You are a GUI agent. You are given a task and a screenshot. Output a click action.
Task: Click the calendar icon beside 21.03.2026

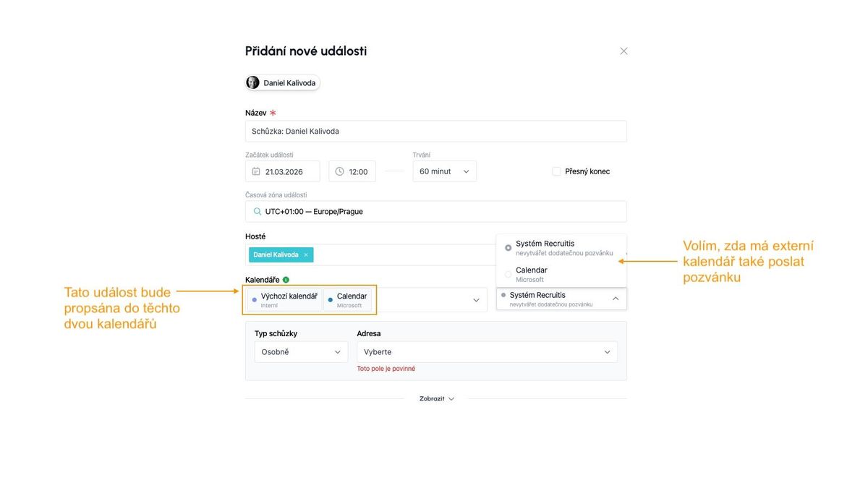point(256,172)
